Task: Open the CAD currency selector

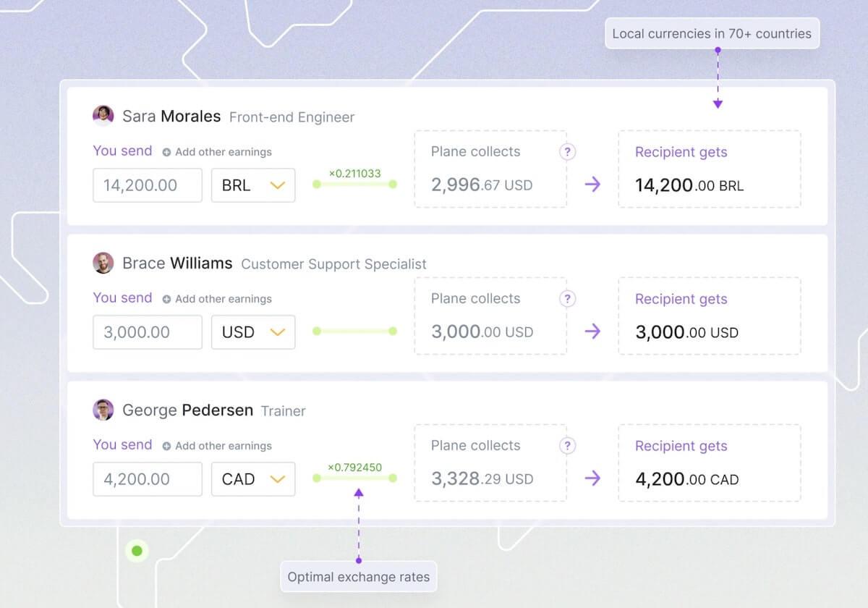Action: tap(253, 479)
